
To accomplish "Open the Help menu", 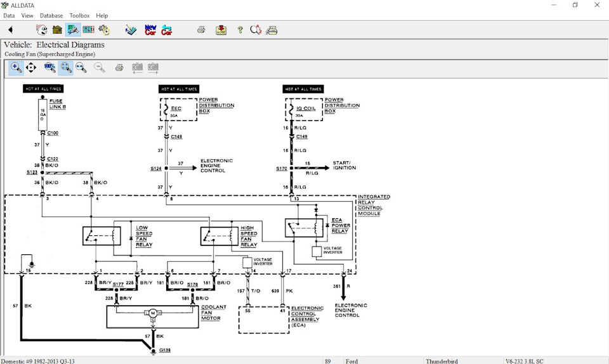I will (101, 15).
